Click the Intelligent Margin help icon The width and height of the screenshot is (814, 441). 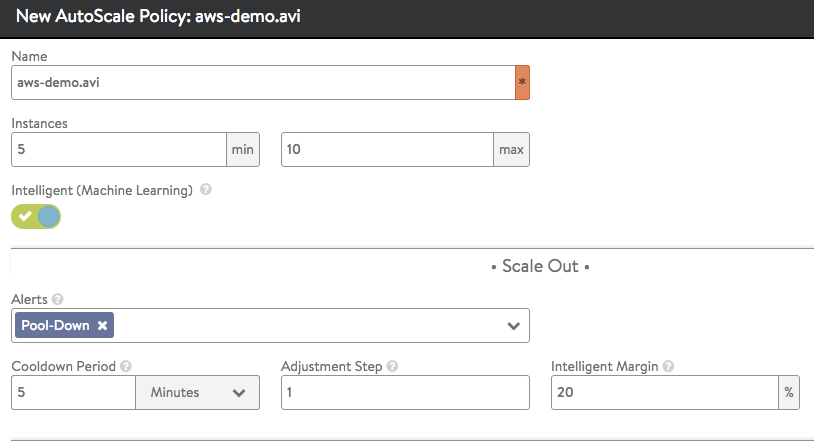coord(668,367)
